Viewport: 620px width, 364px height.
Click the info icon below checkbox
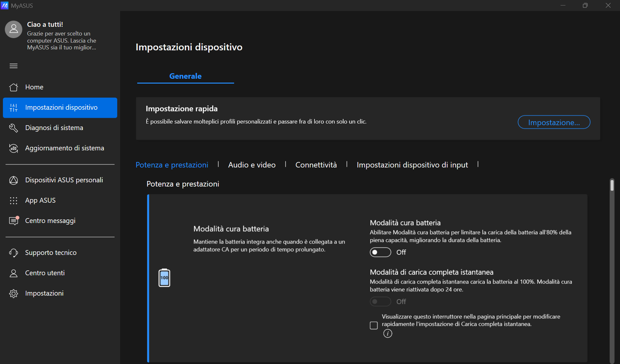pos(387,333)
